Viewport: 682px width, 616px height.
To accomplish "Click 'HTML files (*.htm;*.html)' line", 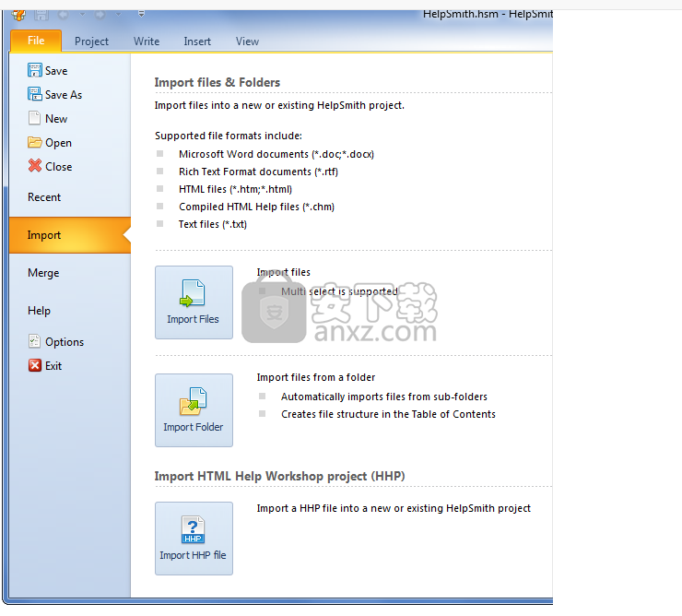I will [235, 189].
